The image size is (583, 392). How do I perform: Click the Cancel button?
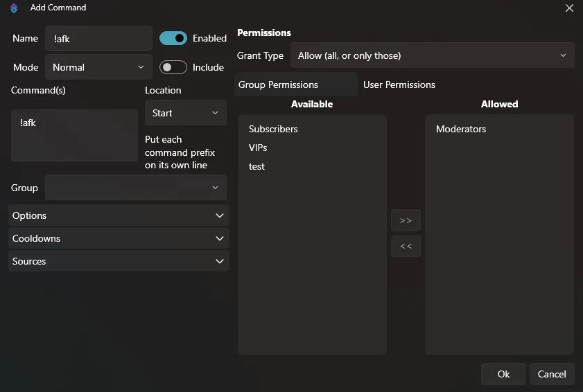click(x=552, y=374)
